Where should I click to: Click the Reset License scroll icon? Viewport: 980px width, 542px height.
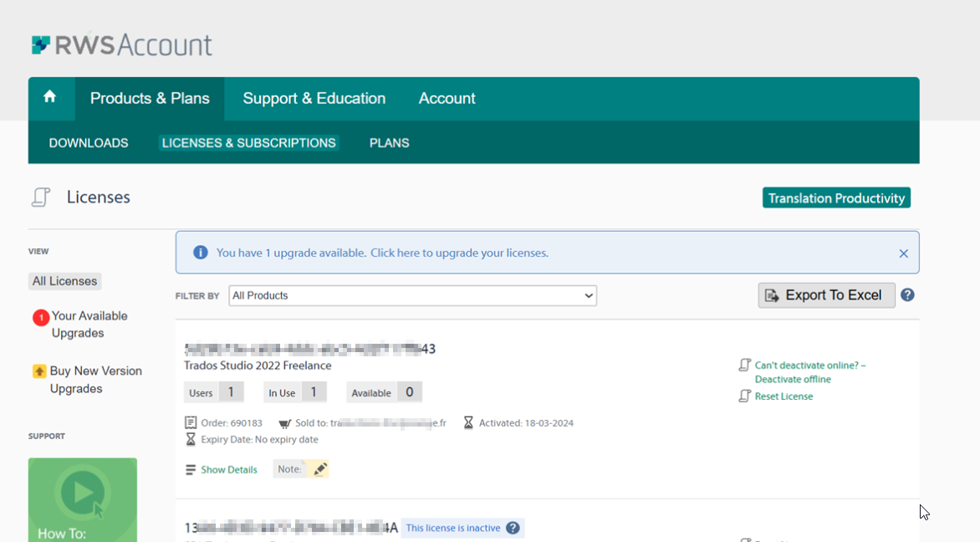coord(744,396)
